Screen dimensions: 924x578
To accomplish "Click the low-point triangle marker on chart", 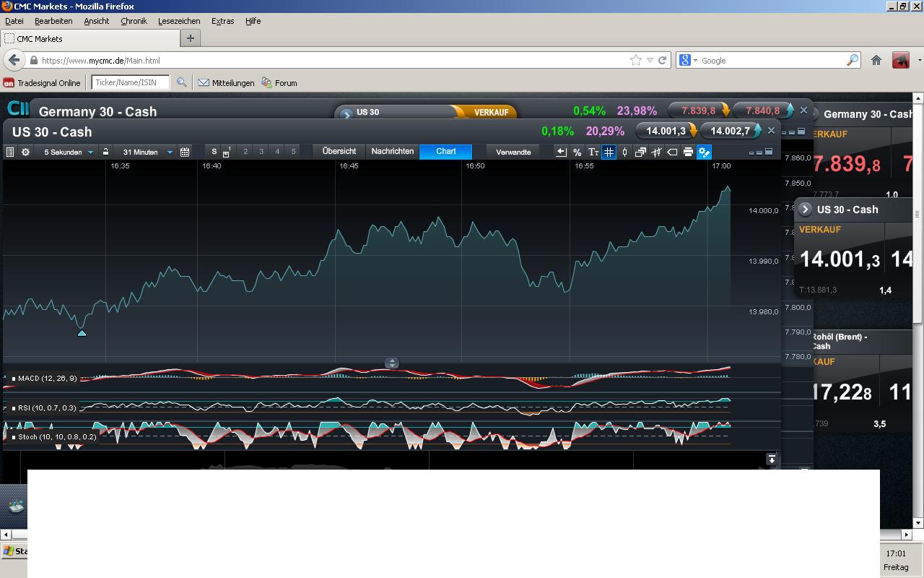I will 82,333.
